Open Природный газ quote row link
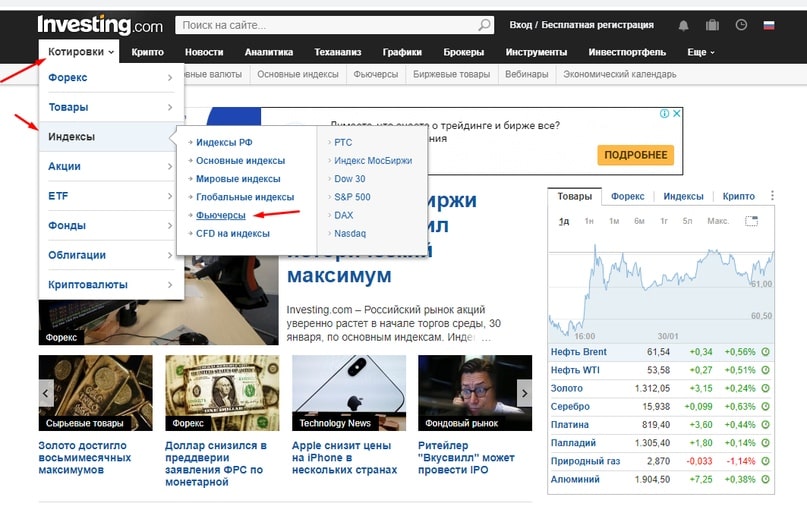This screenshot has height=519, width=807. tap(585, 461)
